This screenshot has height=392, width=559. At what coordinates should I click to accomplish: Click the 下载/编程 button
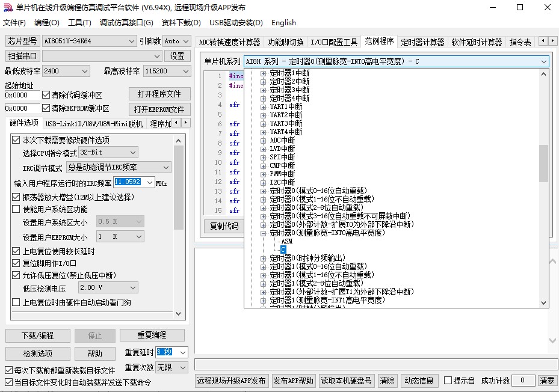point(37,335)
